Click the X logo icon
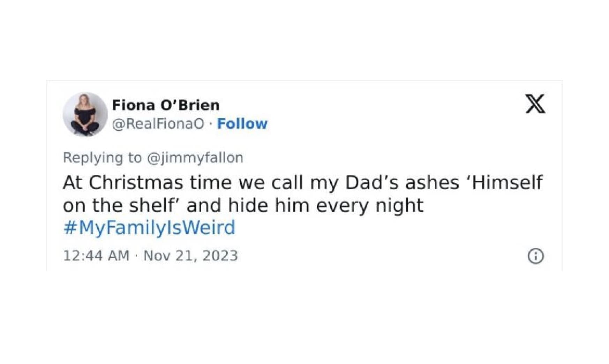Screen dimensions: 609x364 [535, 104]
